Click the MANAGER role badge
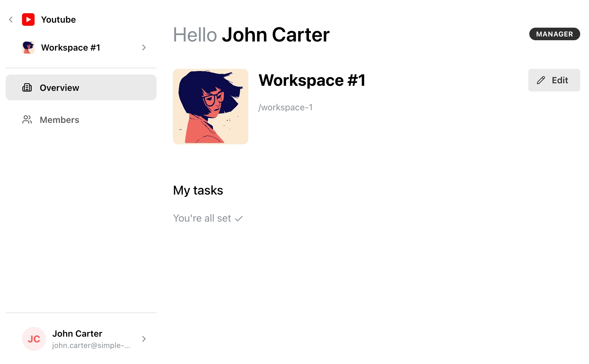 (554, 34)
